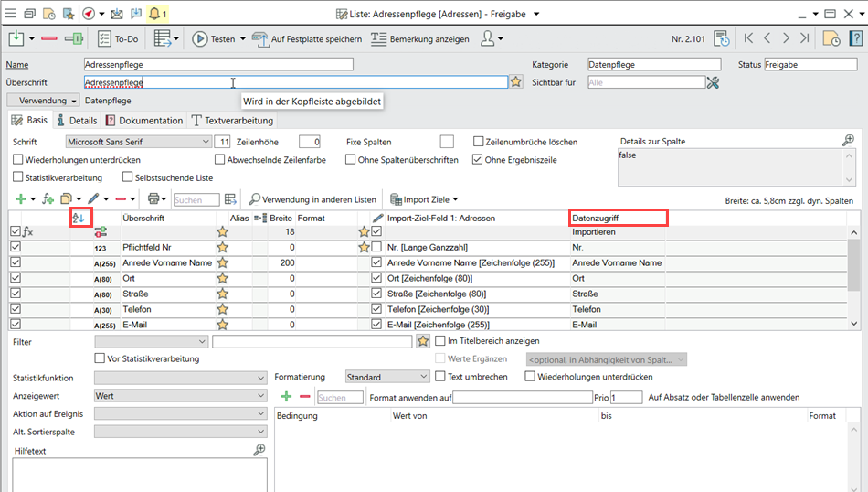Switch to the Dokumentation tab
Image resolution: width=868 pixels, height=492 pixels.
tap(144, 120)
